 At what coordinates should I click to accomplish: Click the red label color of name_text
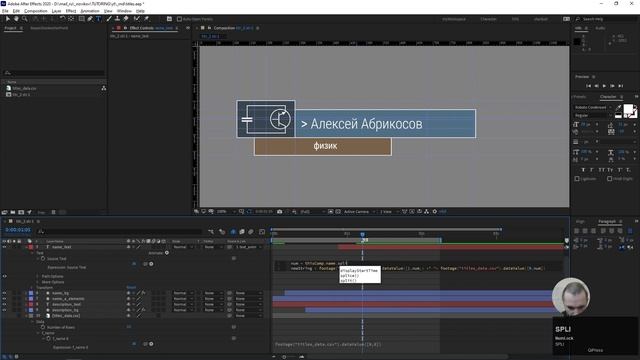[x=31, y=247]
